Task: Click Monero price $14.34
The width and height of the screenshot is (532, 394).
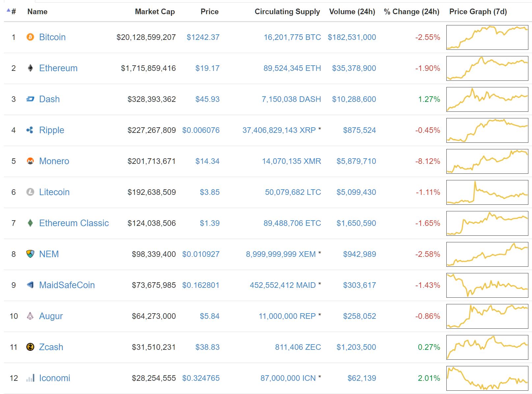Action: [x=207, y=161]
